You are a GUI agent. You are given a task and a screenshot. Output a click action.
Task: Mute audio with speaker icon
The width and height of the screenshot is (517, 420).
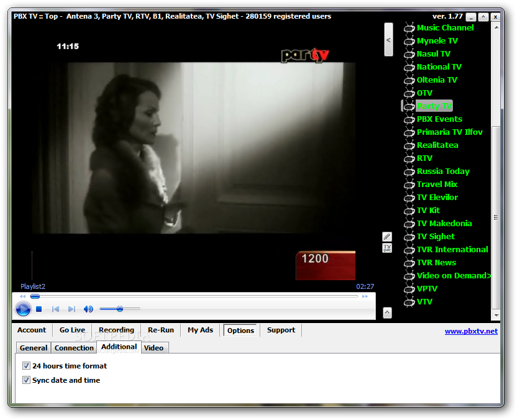[x=88, y=309]
